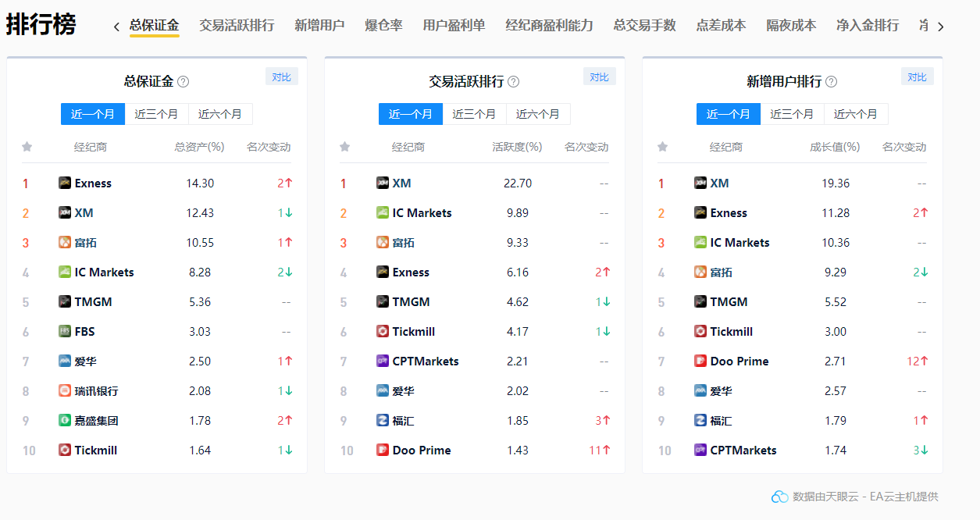The image size is (980, 520).
Task: Click help icon next to 总保证金 title
Action: click(184, 82)
